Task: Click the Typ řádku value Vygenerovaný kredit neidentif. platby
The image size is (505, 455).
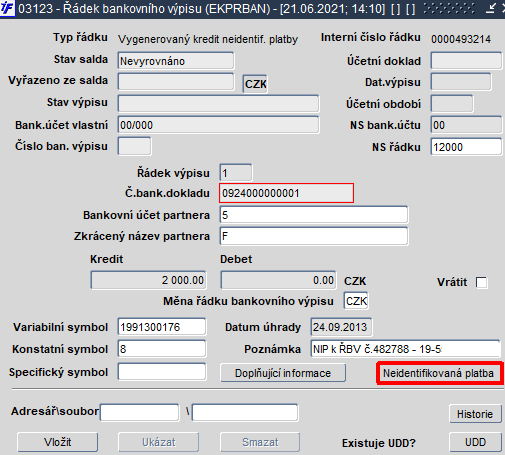Action: click(208, 39)
